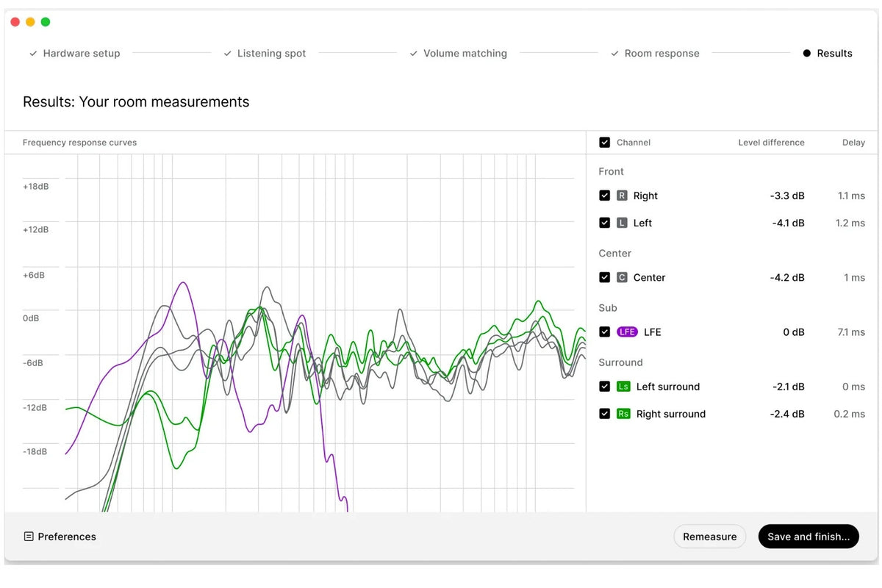The height and width of the screenshot is (588, 882).
Task: Click the Surround group label
Action: pyautogui.click(x=620, y=362)
